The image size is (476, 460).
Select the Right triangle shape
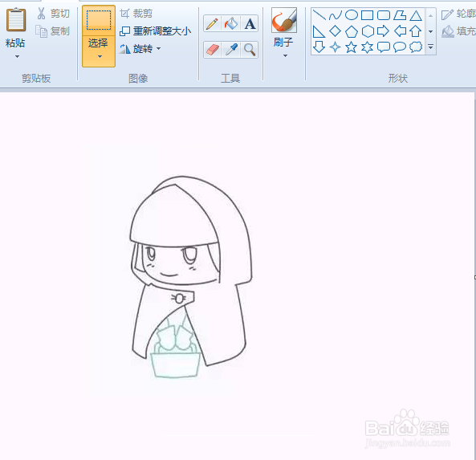tap(319, 31)
